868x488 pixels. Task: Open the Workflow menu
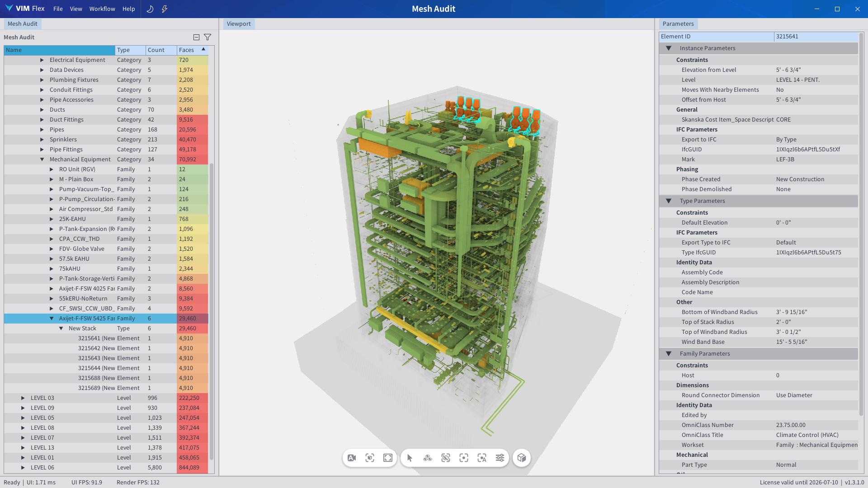(102, 9)
